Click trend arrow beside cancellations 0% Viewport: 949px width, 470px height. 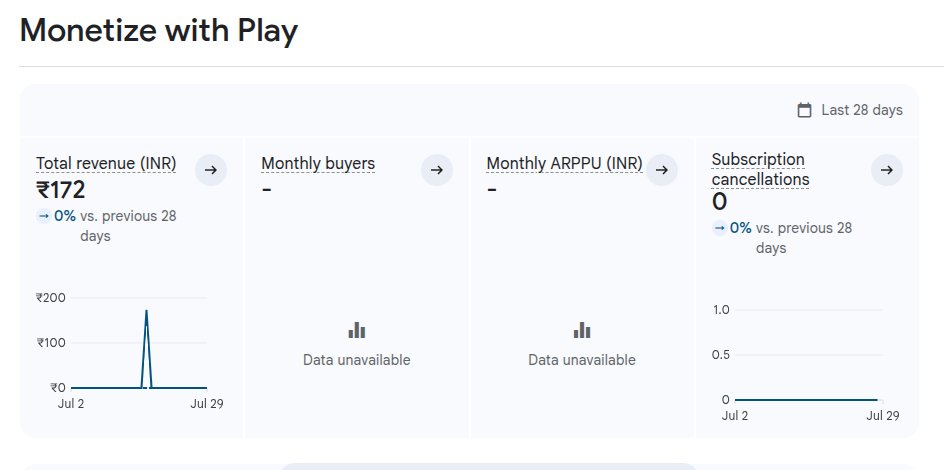719,228
